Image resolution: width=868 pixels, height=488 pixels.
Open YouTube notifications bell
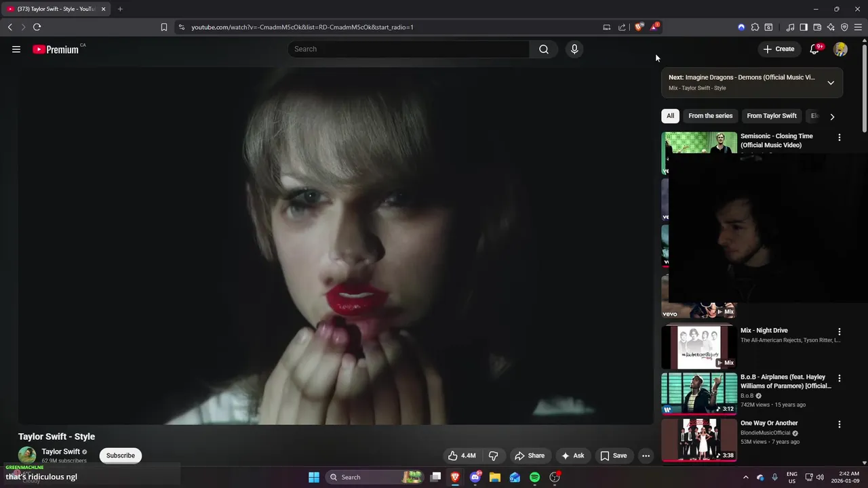click(814, 49)
